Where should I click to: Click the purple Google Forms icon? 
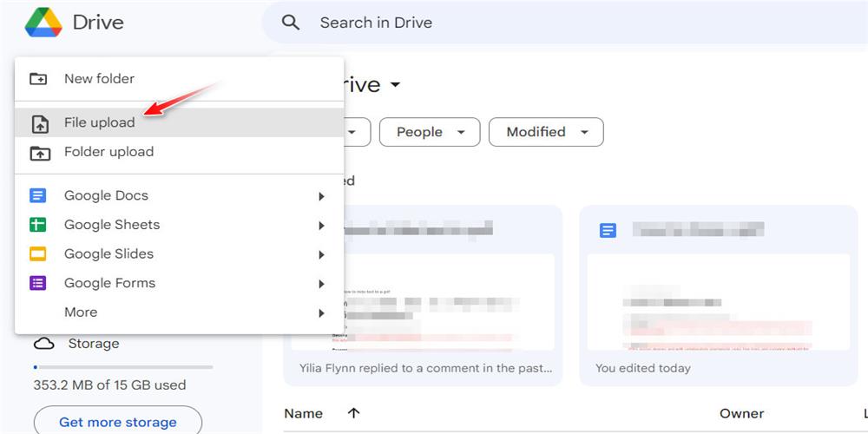(37, 284)
